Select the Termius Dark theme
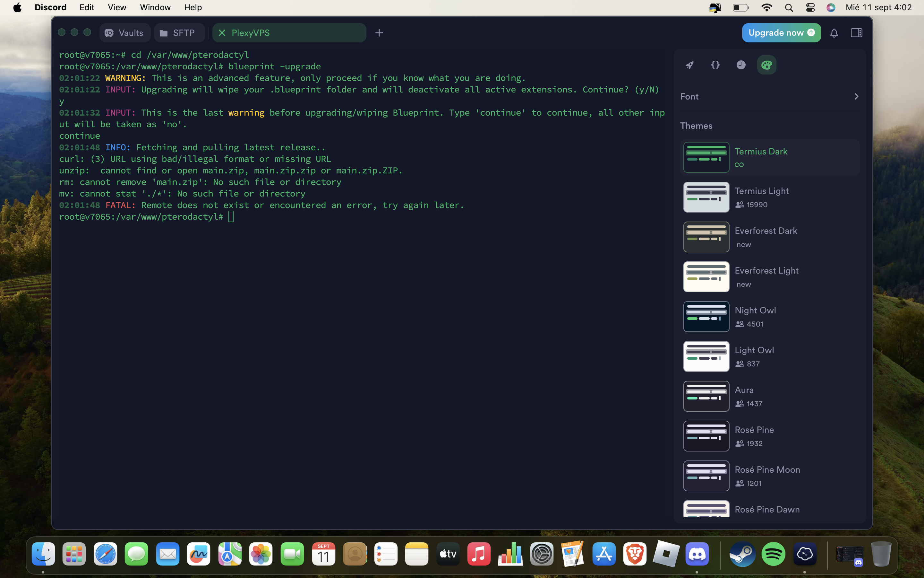This screenshot has width=924, height=578. coord(770,157)
